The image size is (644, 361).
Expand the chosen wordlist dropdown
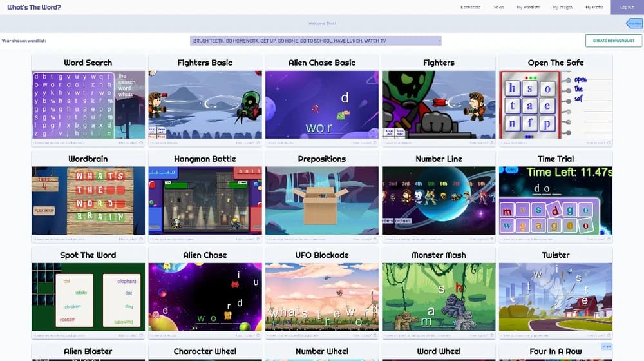(316, 41)
